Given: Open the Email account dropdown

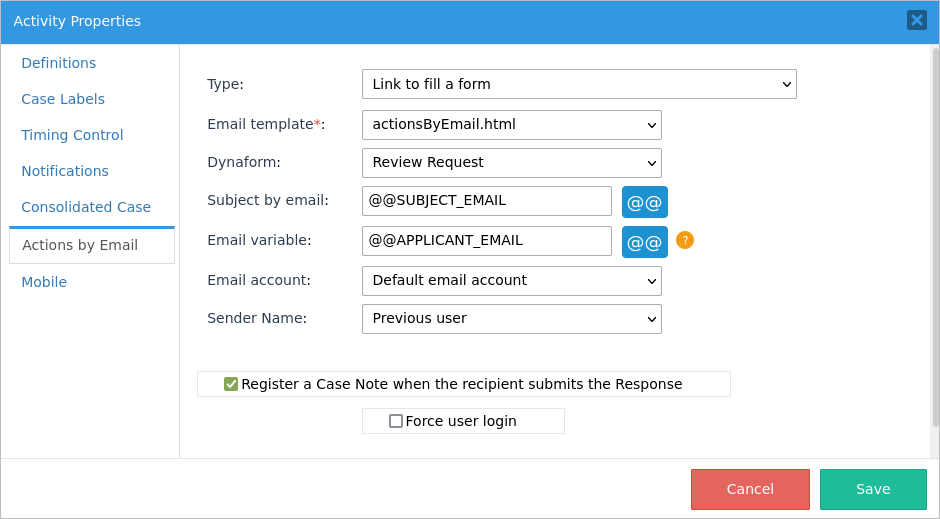Looking at the screenshot, I should [511, 281].
